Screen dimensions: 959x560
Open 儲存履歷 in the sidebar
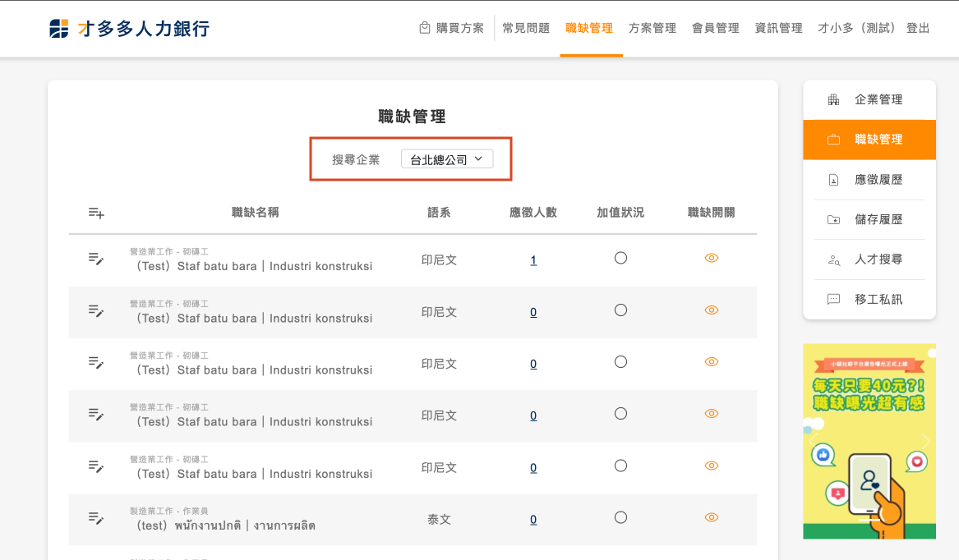point(869,220)
